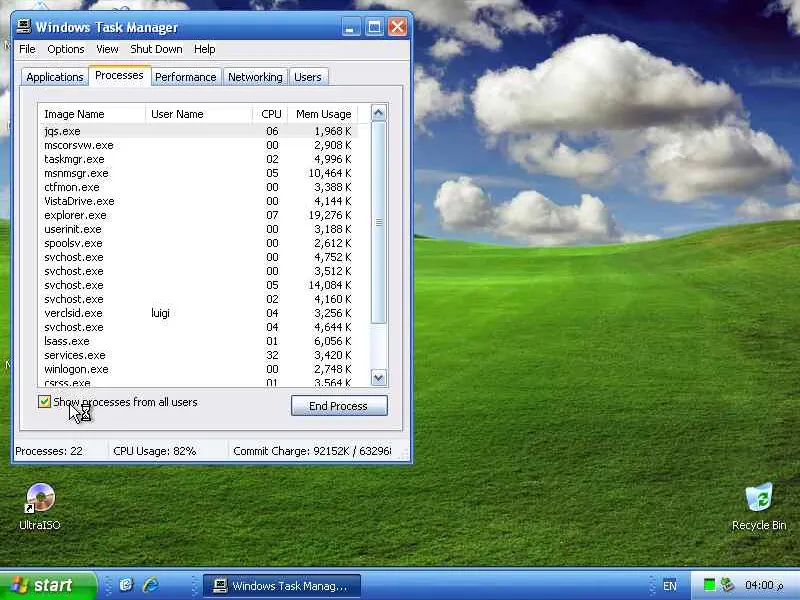Sort by the CPU column header
The image size is (800, 600).
coord(270,114)
